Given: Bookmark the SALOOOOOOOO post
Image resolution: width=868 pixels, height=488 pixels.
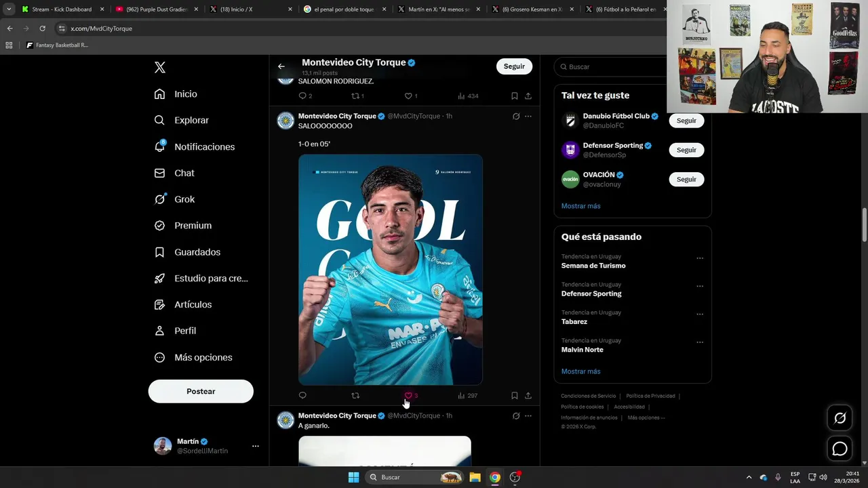Looking at the screenshot, I should click(515, 395).
